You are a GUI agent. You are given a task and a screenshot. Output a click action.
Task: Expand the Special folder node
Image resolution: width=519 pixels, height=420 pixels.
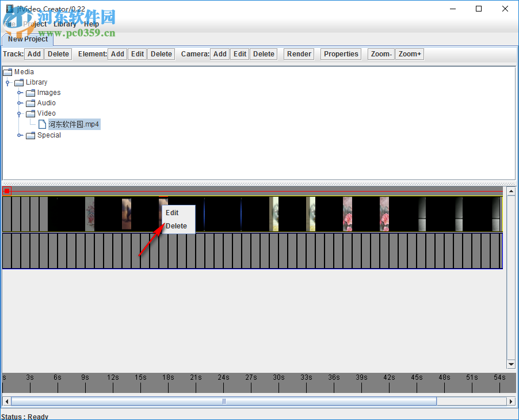click(x=20, y=135)
